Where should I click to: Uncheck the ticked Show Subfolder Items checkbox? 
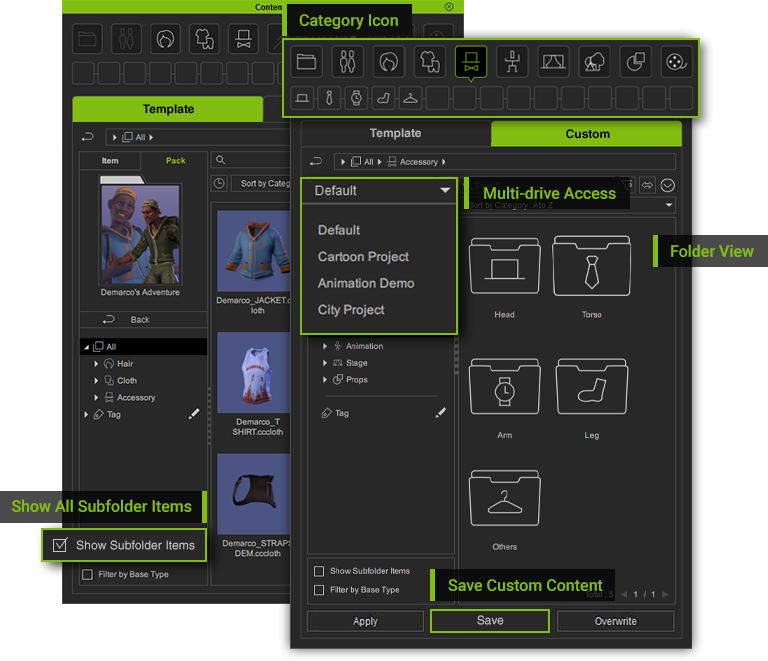[60, 545]
